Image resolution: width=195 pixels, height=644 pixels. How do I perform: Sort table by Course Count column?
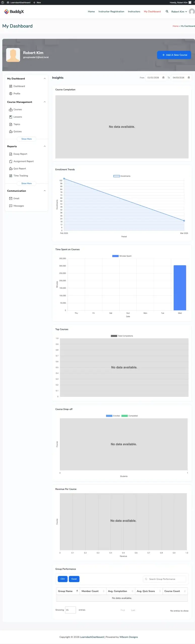175,591
